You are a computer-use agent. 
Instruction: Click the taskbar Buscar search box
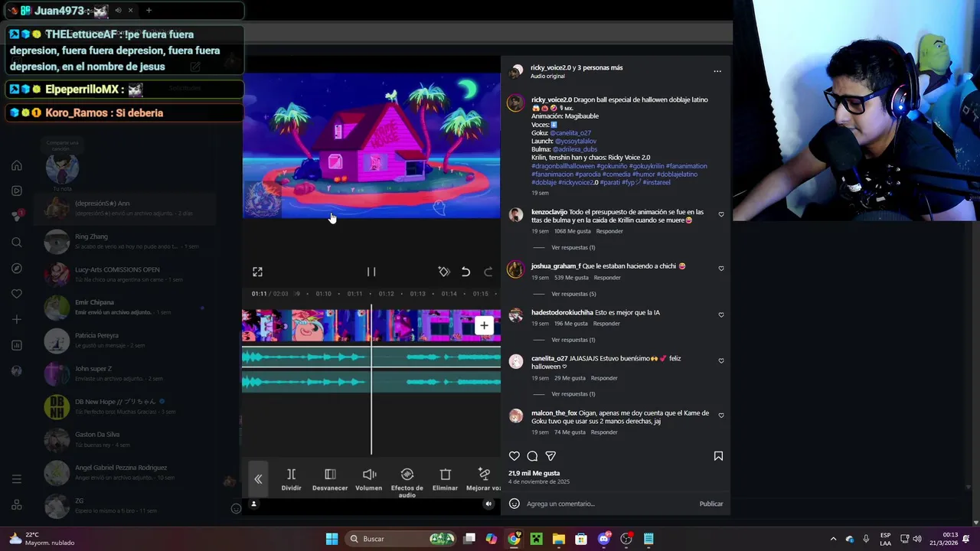click(x=400, y=539)
